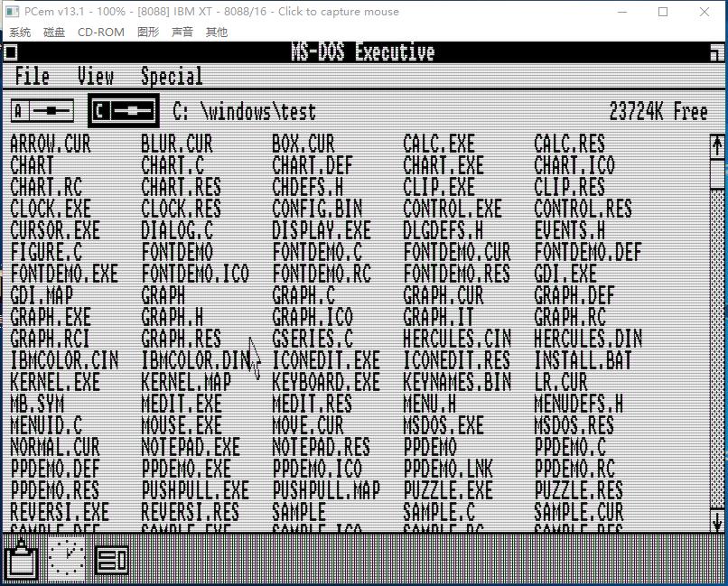728x586 pixels.
Task: Click the vertical scrollbar thumb
Action: click(x=717, y=173)
